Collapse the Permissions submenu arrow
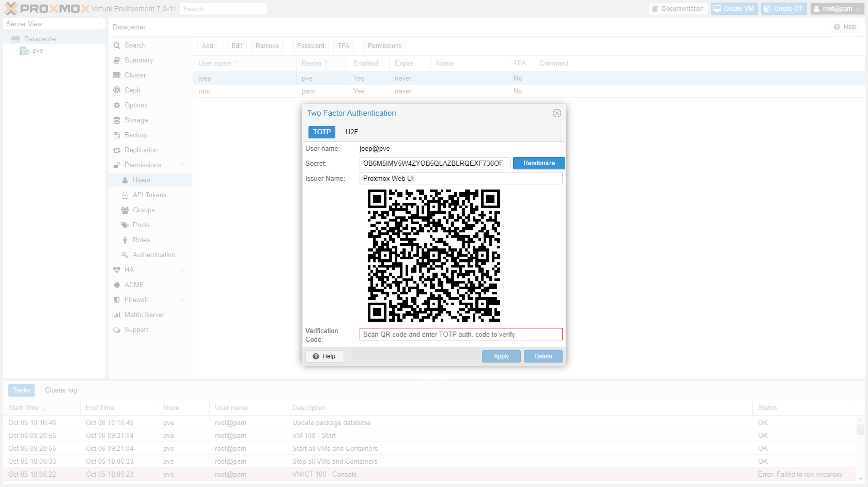 tap(183, 165)
